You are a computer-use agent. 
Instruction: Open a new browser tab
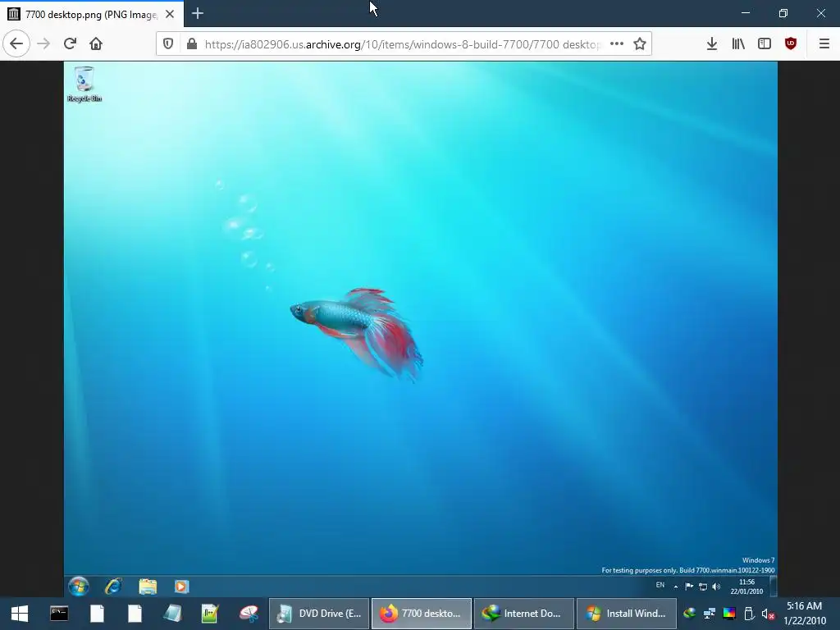click(x=197, y=14)
